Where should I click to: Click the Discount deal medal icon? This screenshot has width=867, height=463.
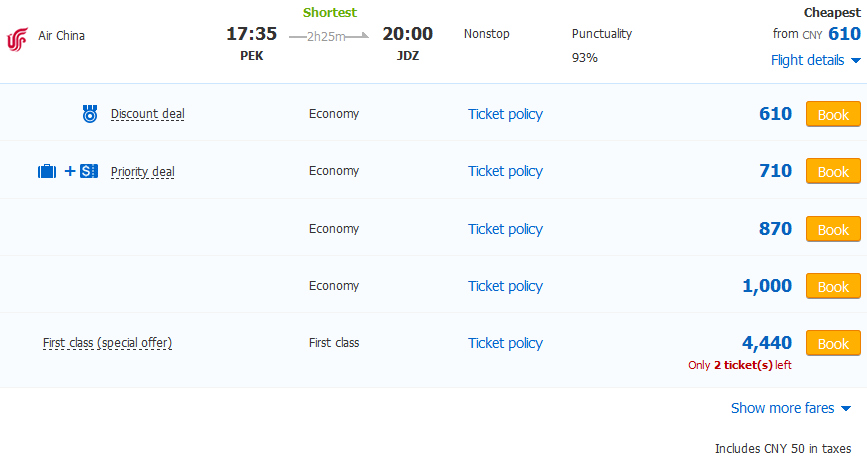(x=89, y=114)
